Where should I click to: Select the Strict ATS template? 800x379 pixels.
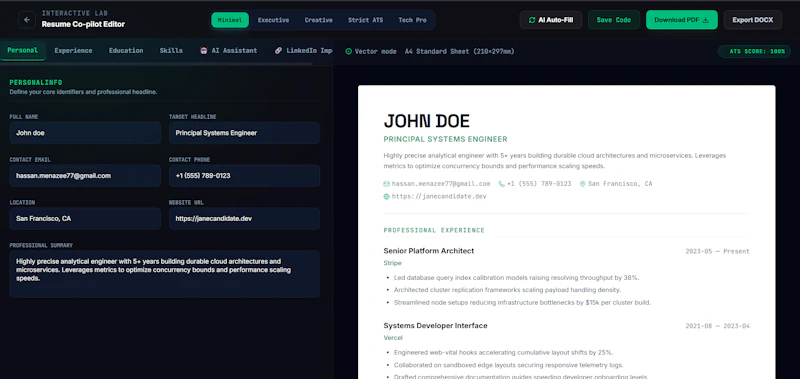coord(365,20)
